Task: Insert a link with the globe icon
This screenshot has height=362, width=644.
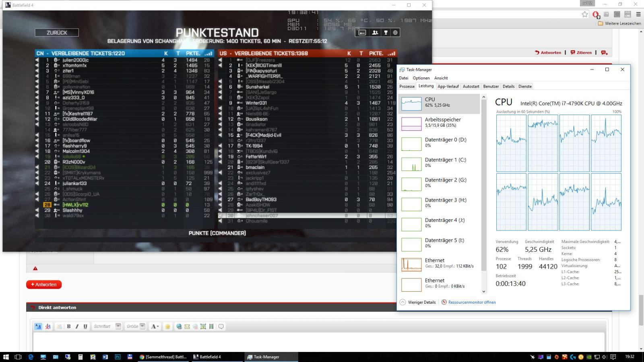Action: tap(179, 326)
